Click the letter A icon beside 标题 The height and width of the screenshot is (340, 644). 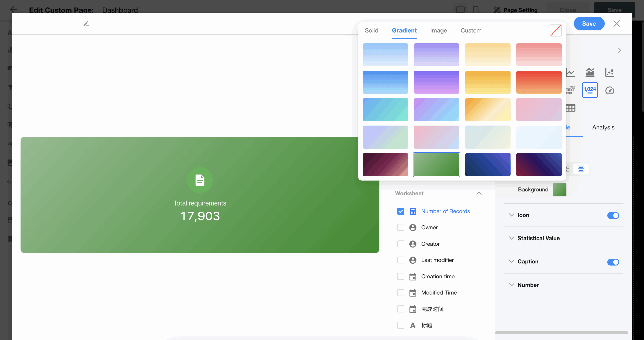[413, 325]
